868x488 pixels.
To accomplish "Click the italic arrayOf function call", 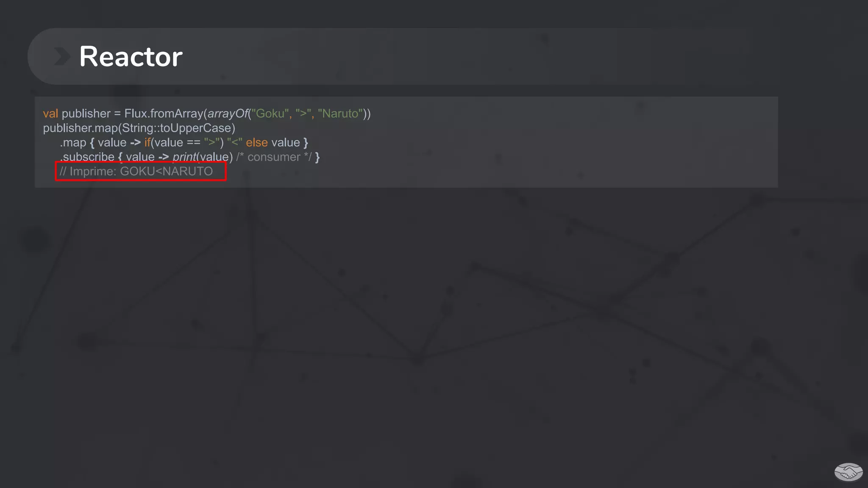I will 228,114.
